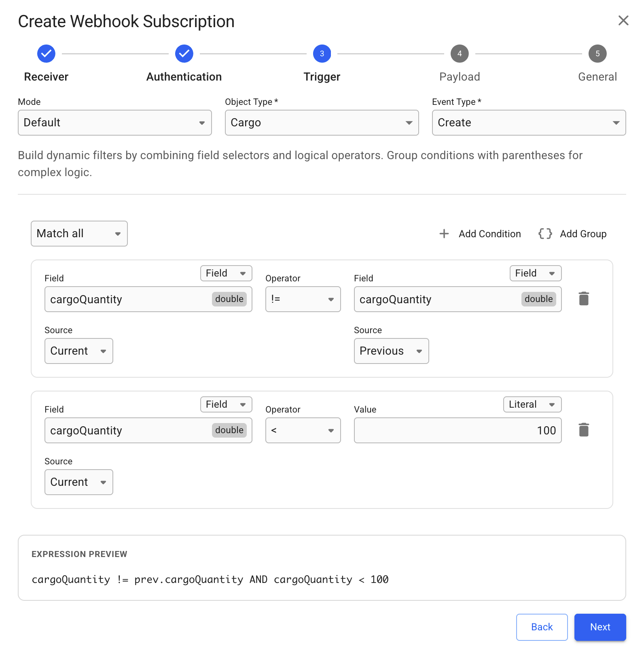This screenshot has width=644, height=655.
Task: Delete the first cargoQuantity condition
Action: 584,299
